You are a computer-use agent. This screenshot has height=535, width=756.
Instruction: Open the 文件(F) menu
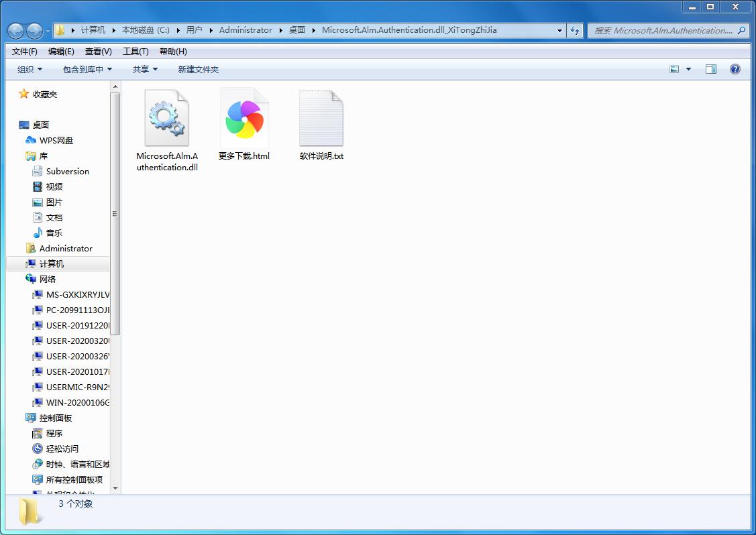tap(25, 52)
